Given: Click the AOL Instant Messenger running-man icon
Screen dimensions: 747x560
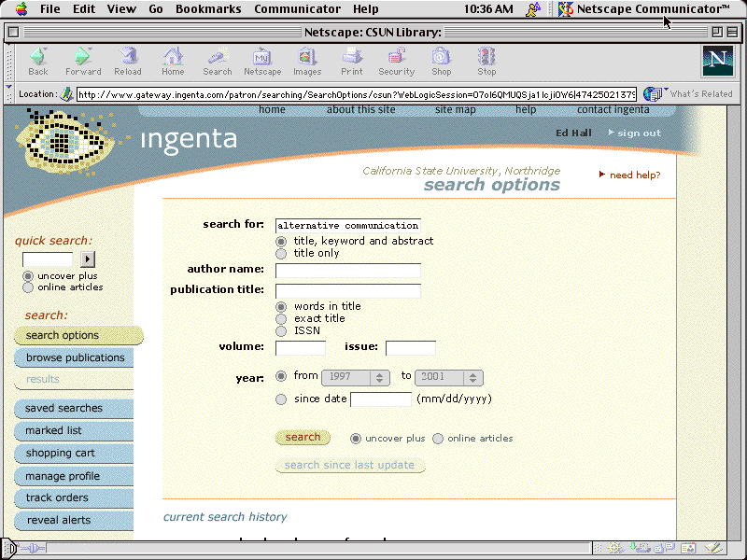Looking at the screenshot, I should click(533, 8).
